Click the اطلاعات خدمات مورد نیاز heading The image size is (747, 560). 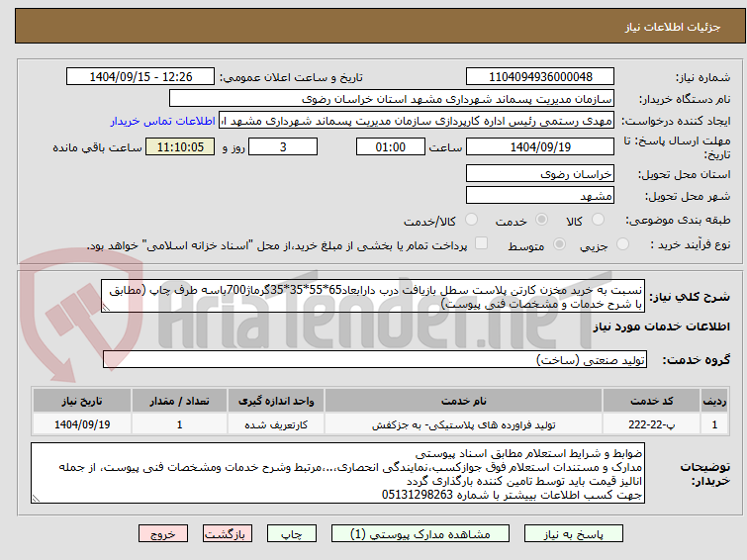click(x=661, y=327)
